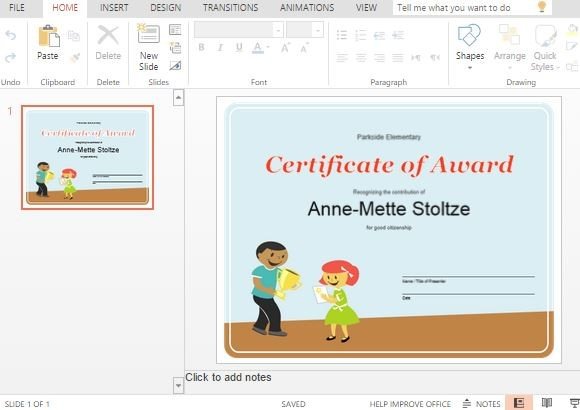This screenshot has width=580, height=410.
Task: Click the left-to-right text direction icon
Action: tap(416, 58)
